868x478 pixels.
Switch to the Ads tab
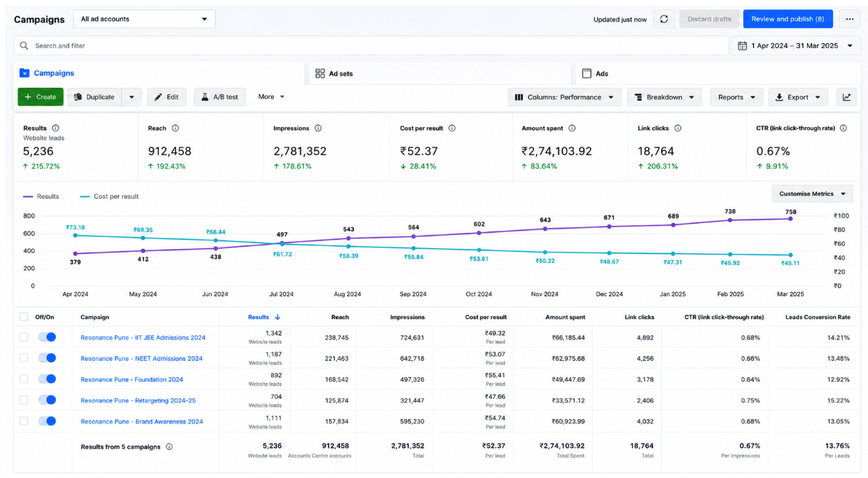(x=717, y=73)
